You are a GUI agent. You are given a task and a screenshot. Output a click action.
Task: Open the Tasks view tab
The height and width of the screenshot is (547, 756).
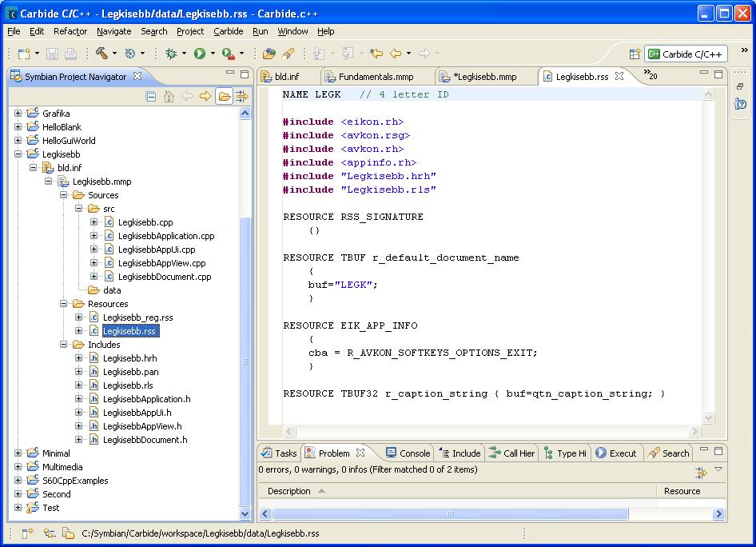(x=279, y=453)
